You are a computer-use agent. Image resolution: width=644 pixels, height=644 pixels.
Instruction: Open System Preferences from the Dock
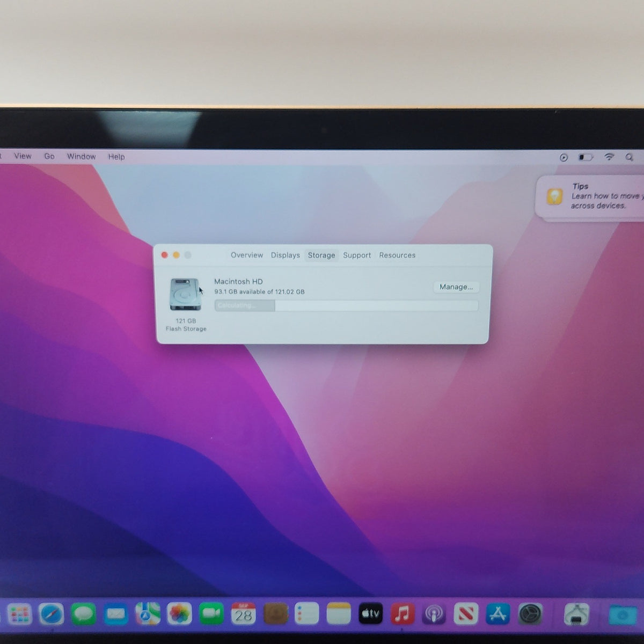tap(530, 613)
